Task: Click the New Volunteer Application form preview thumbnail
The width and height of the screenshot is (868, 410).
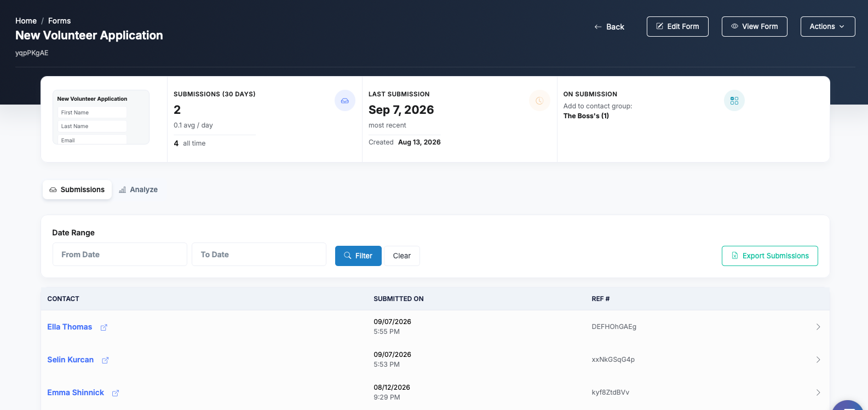Action: (x=101, y=117)
